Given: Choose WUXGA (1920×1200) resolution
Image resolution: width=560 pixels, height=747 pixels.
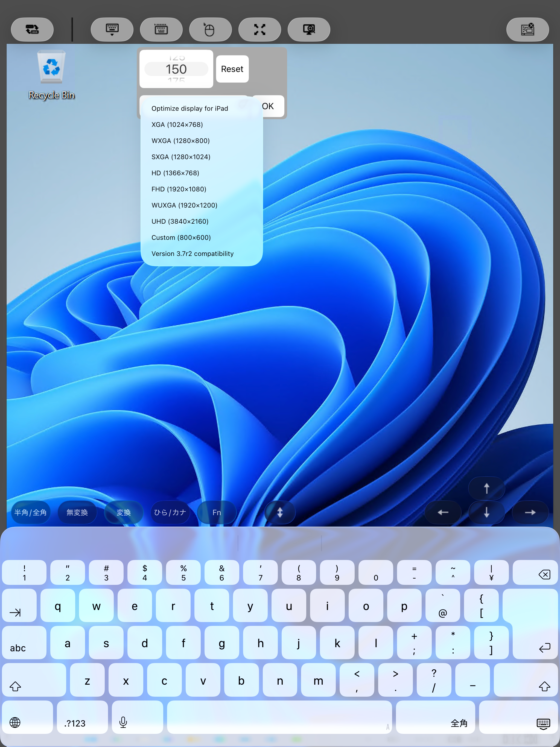Looking at the screenshot, I should (202, 205).
